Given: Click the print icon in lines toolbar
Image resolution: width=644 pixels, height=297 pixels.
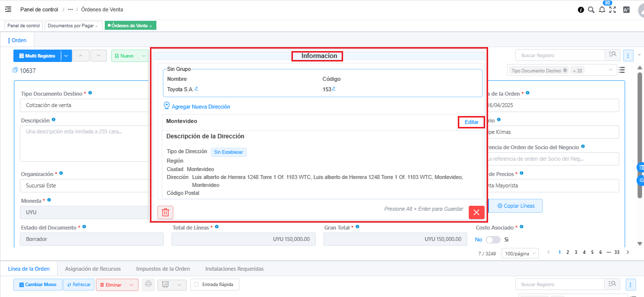Looking at the screenshot, I should click(x=148, y=285).
